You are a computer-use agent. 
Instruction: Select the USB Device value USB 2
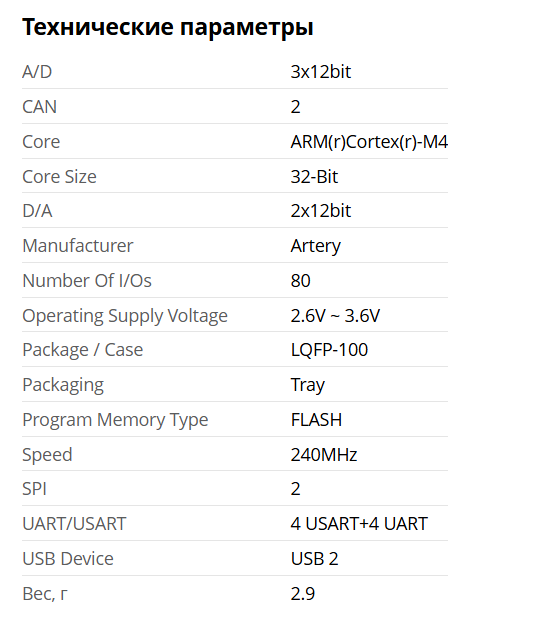coord(314,559)
